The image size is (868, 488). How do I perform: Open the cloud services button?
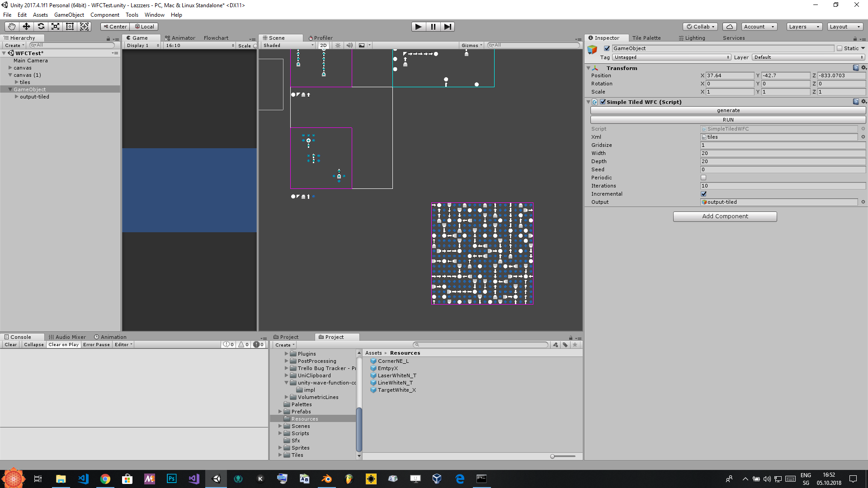click(730, 27)
